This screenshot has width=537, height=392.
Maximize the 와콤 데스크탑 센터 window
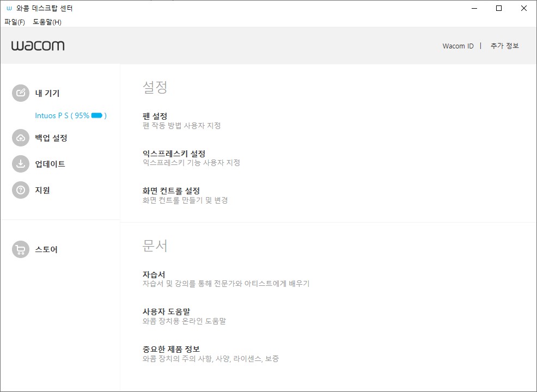[499, 8]
